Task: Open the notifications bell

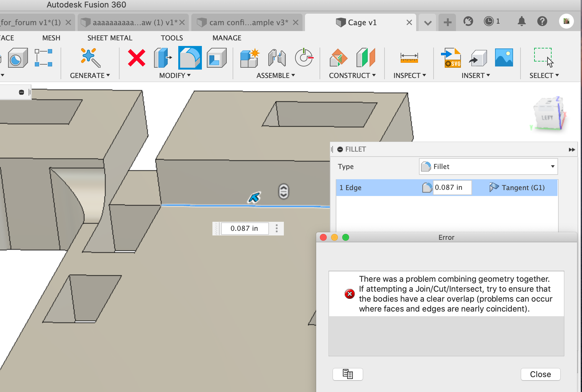Action: pos(521,21)
